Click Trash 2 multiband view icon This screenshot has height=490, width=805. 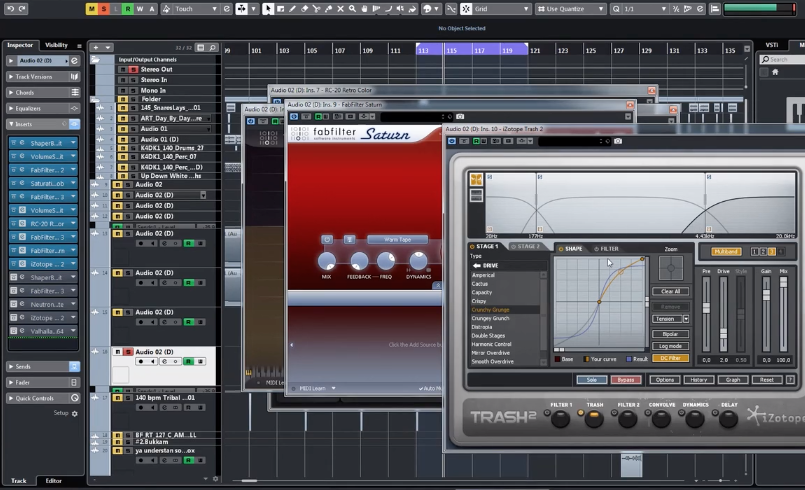coord(476,179)
